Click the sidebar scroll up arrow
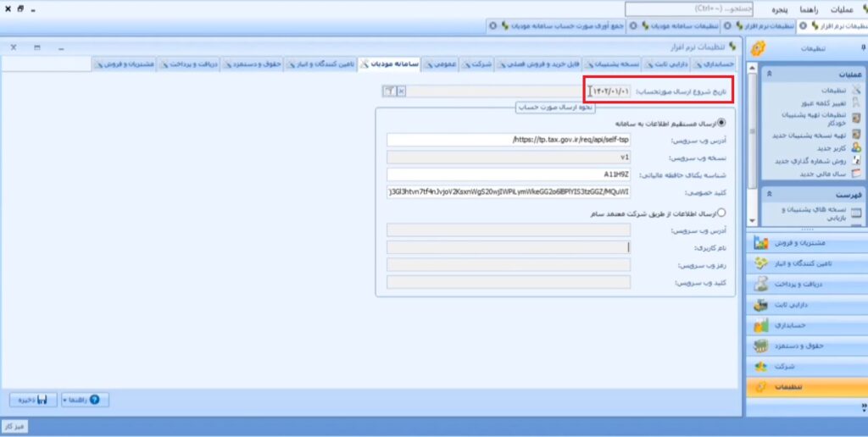This screenshot has height=437, width=868. [x=752, y=68]
